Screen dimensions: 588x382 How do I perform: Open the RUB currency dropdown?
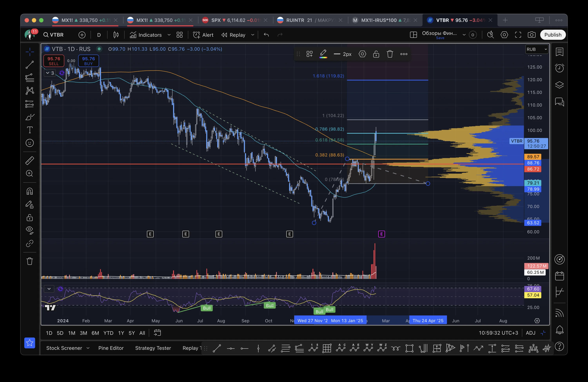[x=537, y=49]
